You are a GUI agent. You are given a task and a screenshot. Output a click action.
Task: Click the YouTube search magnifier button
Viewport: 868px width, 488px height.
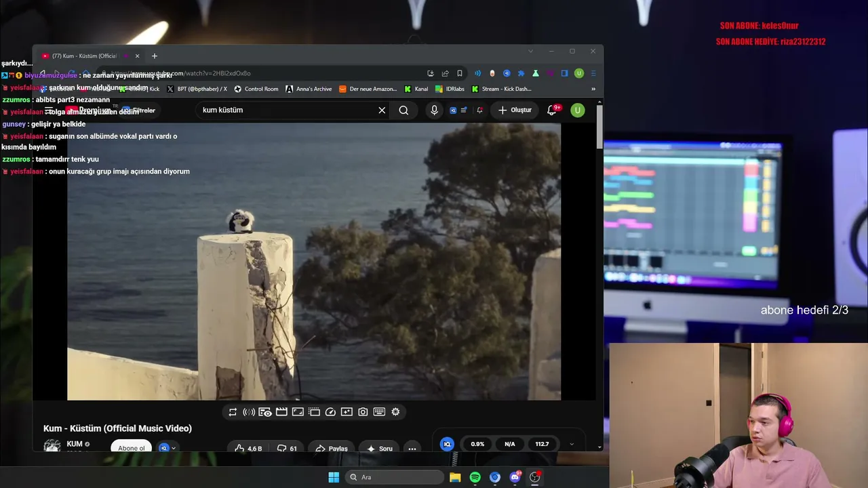(x=403, y=110)
